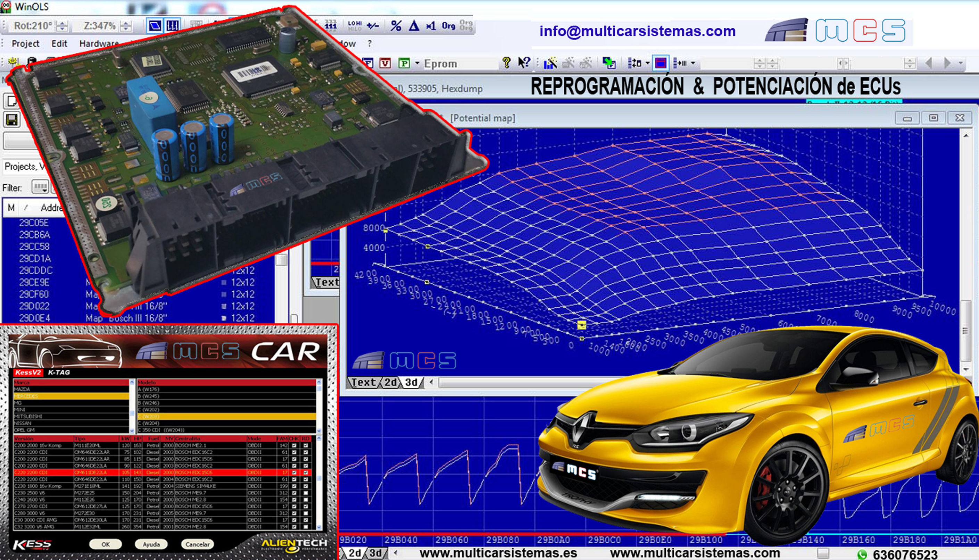Toggle CHK checkbox for C200 2000 16v Komp

(x=294, y=445)
